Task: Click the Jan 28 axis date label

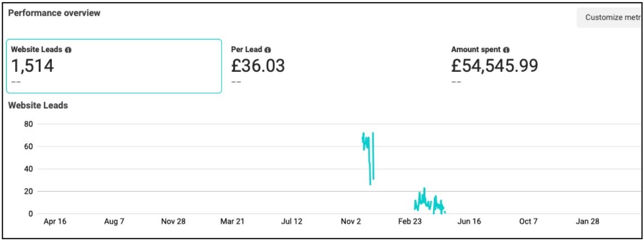Action: coord(587,222)
